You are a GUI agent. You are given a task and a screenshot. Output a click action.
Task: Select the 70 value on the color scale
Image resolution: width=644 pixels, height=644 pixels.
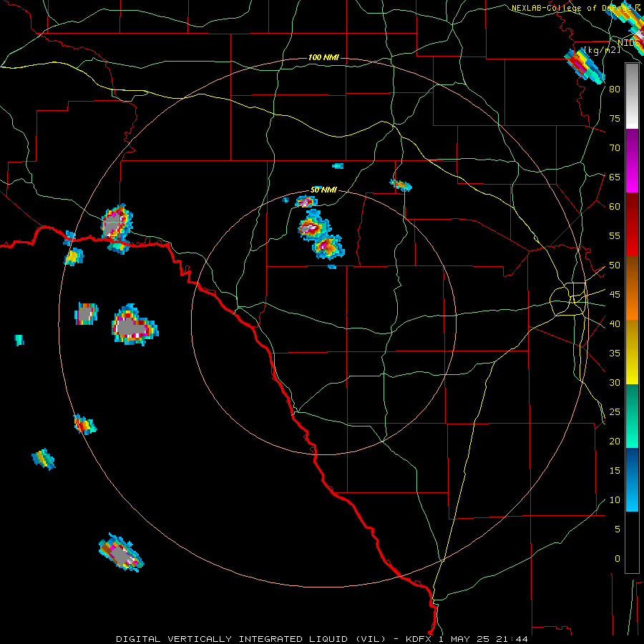pyautogui.click(x=615, y=148)
